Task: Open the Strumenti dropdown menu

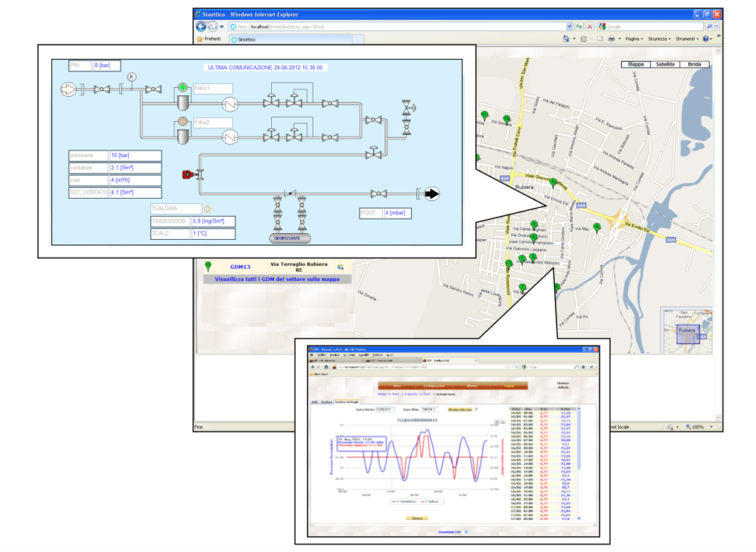Action: pos(687,39)
